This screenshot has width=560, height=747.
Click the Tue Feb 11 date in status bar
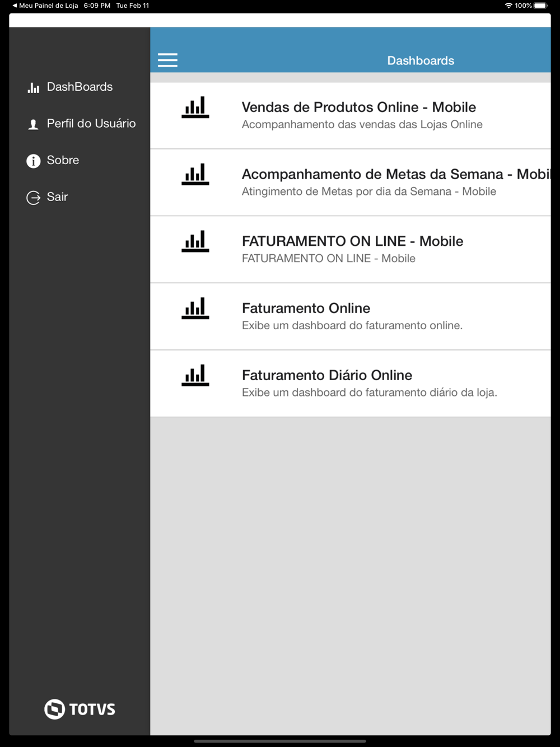tap(133, 6)
